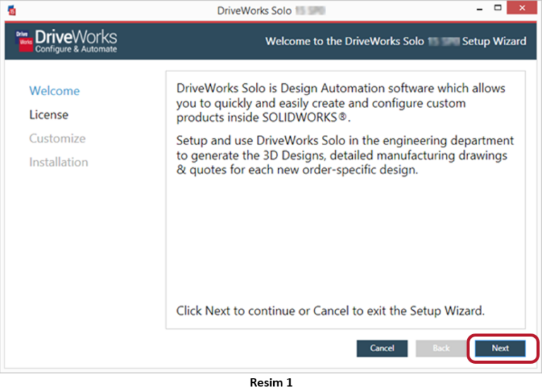Image resolution: width=542 pixels, height=392 pixels.
Task: Click the 'Setup and use DriveWorks Solo' paragraph
Action: 344,155
